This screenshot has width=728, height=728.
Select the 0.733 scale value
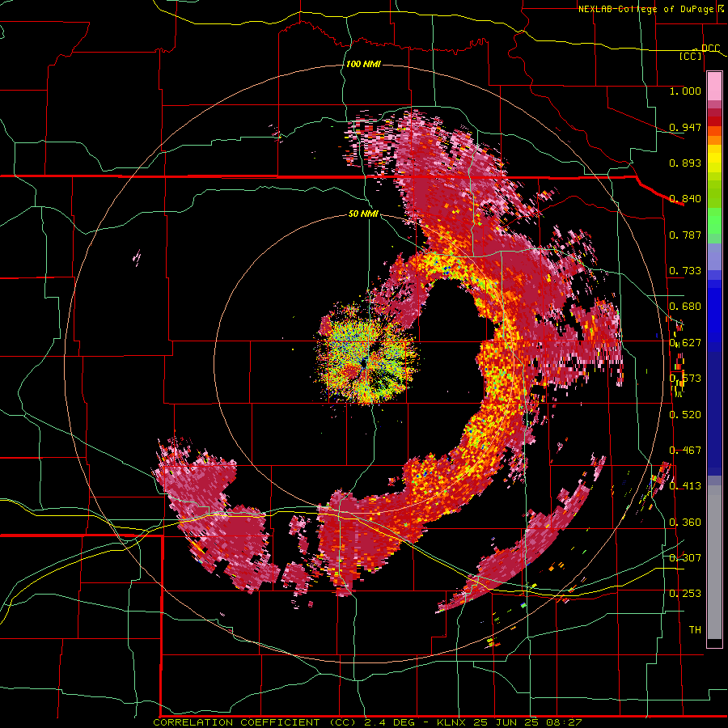pos(685,271)
